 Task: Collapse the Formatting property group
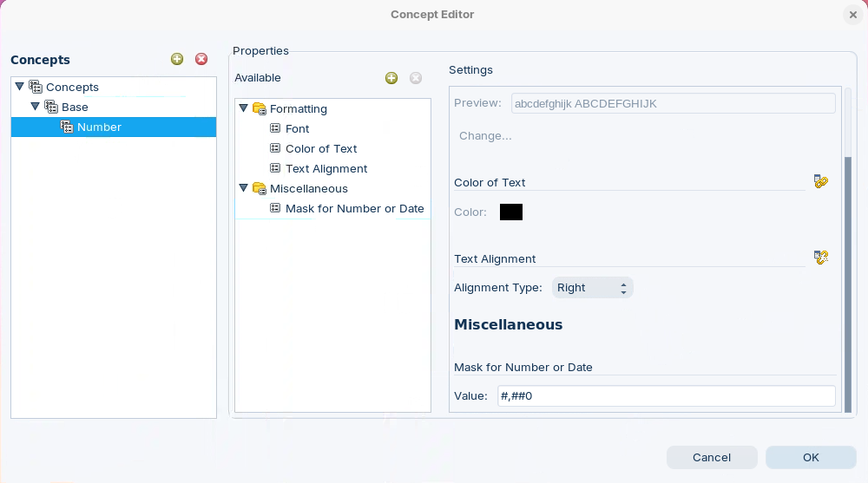[244, 108]
